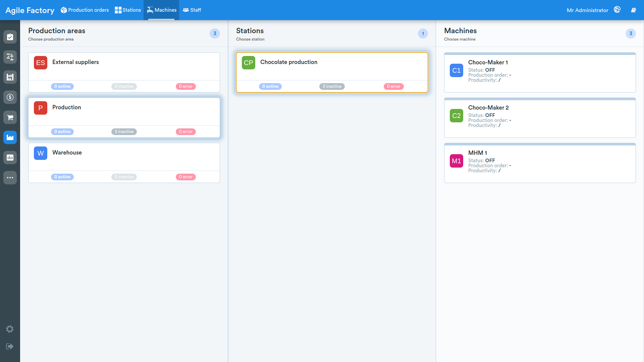Viewport: 644px width, 362px height.
Task: Click the green C2 machine icon
Action: [x=457, y=116]
